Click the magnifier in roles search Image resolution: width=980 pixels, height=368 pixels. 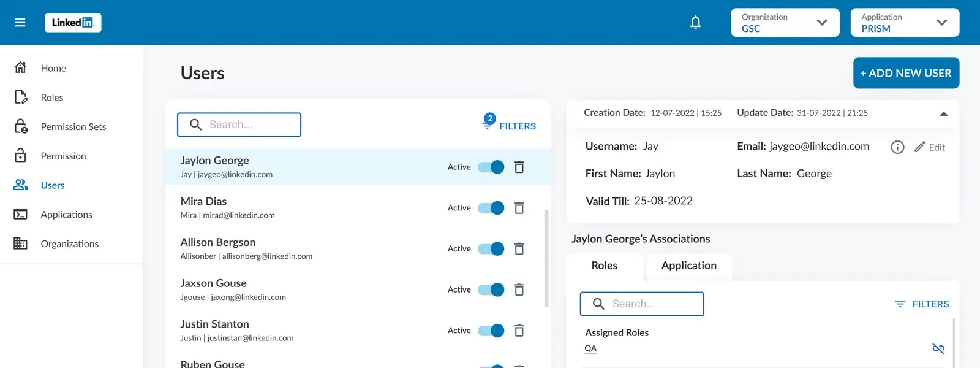pyautogui.click(x=599, y=304)
